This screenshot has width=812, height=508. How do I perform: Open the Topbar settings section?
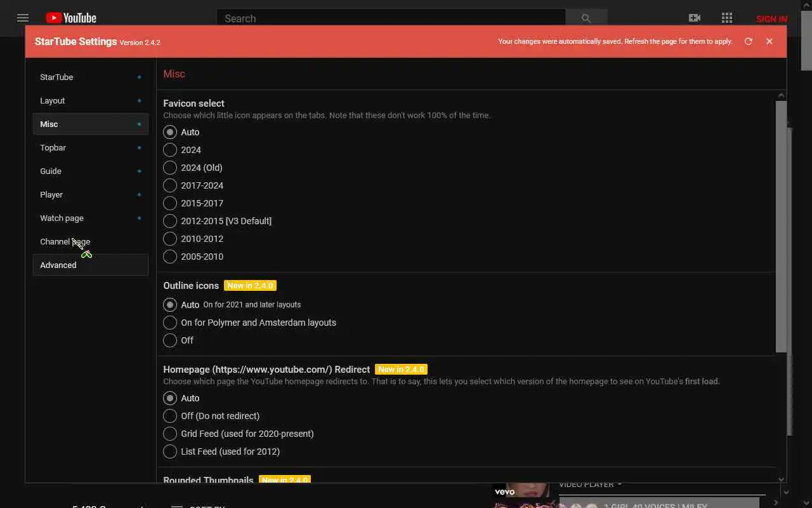(90, 147)
